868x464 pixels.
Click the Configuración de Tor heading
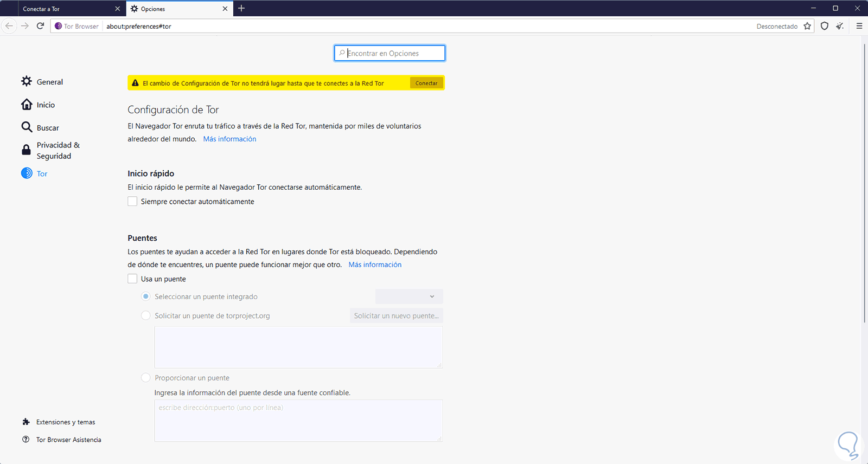pyautogui.click(x=173, y=109)
